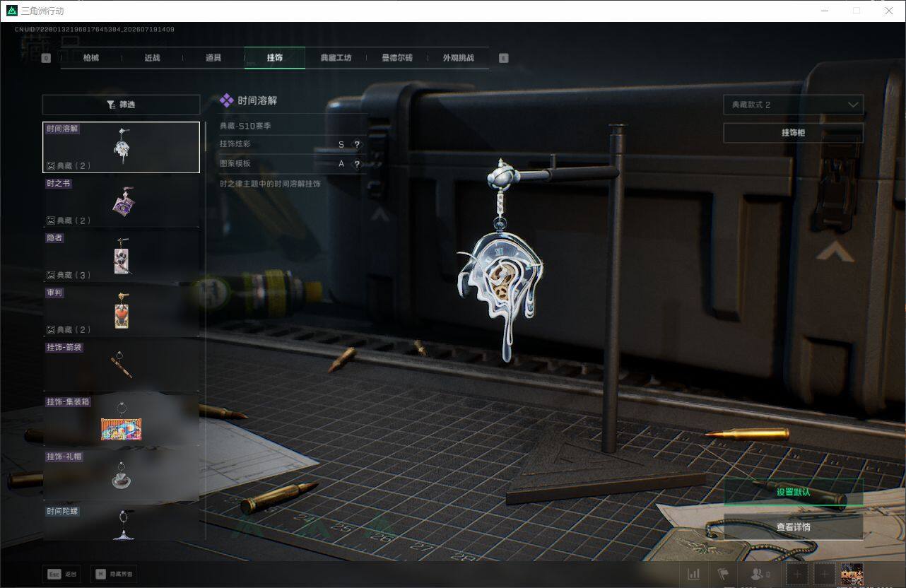Switch to the 枪械 tab
Image resolution: width=906 pixels, height=588 pixels.
(91, 58)
